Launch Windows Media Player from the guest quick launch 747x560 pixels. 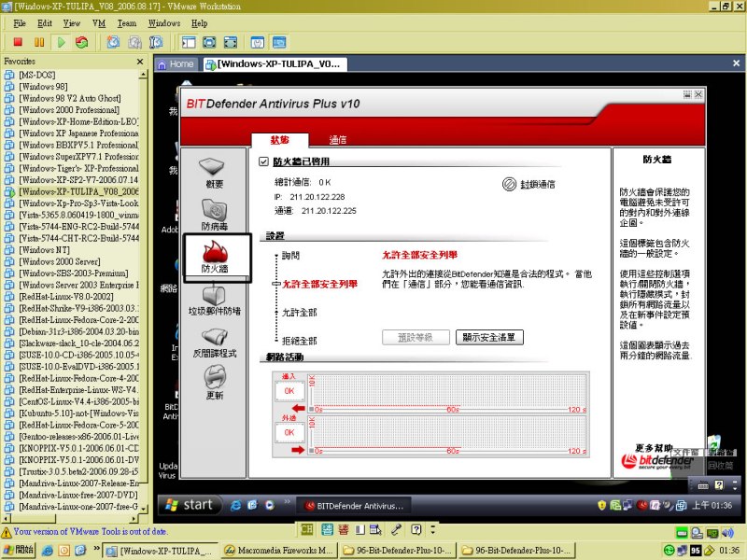click(270, 505)
